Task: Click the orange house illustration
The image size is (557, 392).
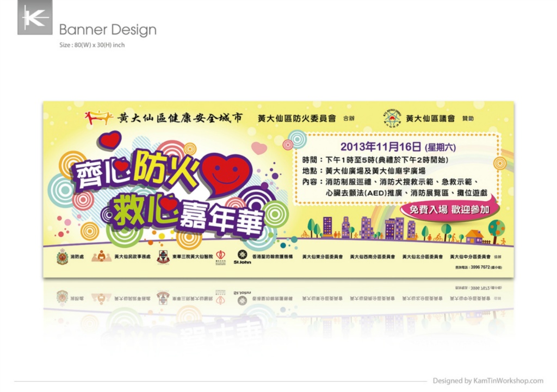Action: click(474, 236)
